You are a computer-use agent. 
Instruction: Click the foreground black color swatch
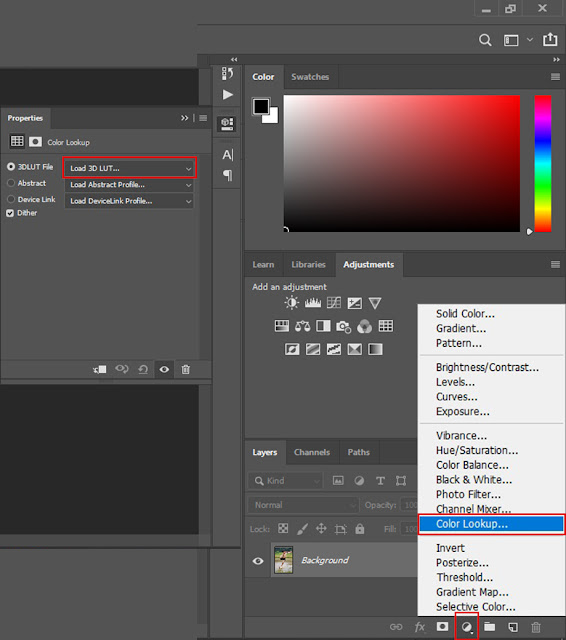pyautogui.click(x=261, y=107)
